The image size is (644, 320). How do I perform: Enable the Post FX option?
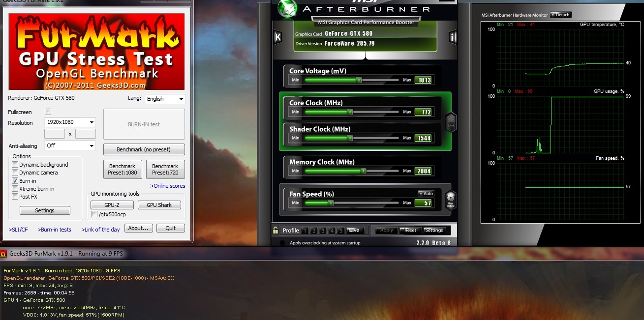[x=15, y=197]
